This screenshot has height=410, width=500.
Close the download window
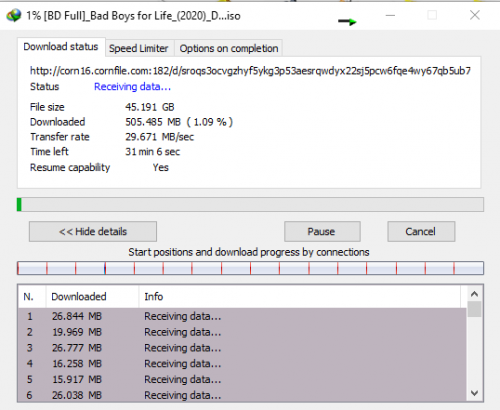pos(475,15)
